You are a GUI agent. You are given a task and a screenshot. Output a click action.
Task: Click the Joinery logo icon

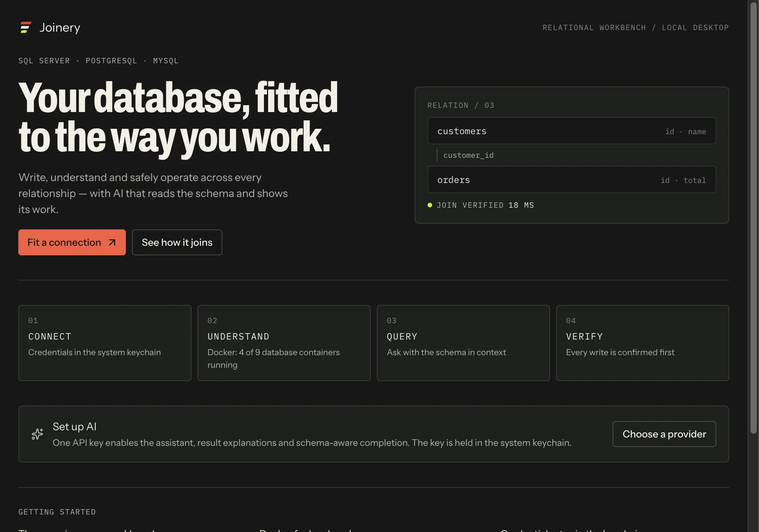26,27
